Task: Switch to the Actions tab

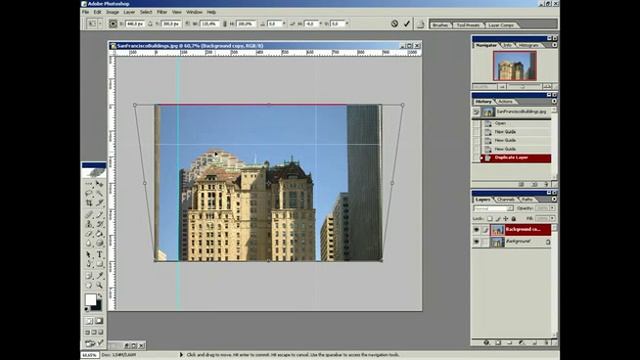Action: pyautogui.click(x=505, y=102)
